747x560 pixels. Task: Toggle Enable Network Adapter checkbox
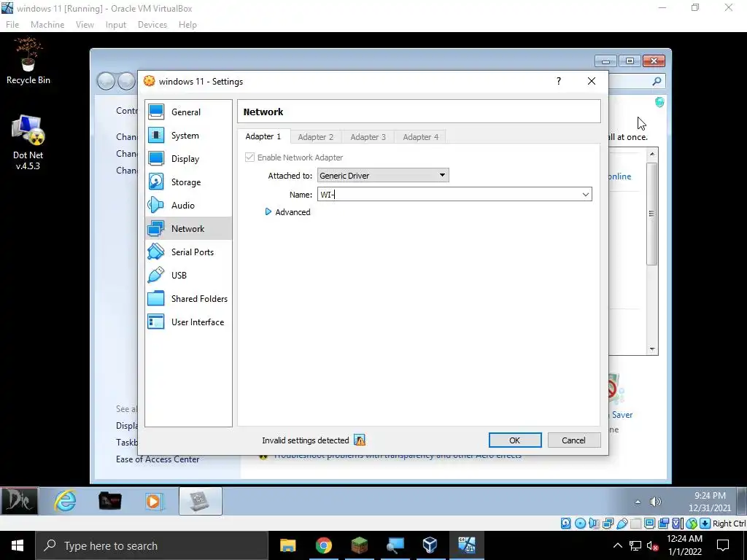[249, 157]
